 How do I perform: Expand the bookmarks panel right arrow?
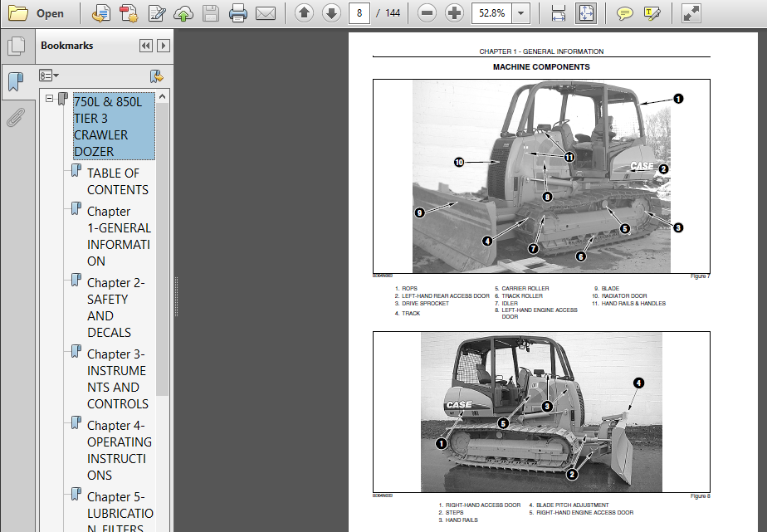tap(164, 46)
